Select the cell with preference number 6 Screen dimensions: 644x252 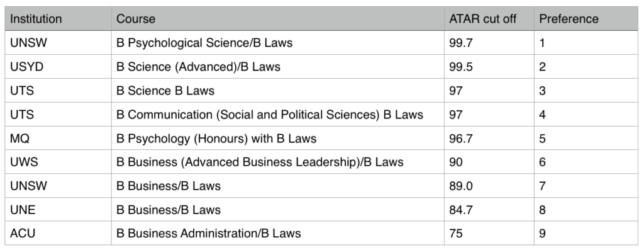pyautogui.click(x=543, y=163)
